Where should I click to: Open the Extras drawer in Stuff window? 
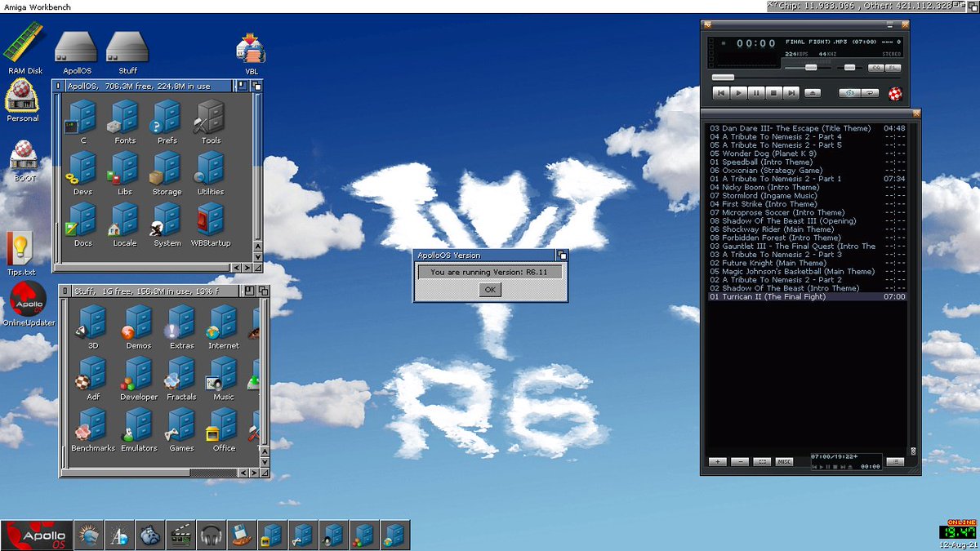coord(181,327)
